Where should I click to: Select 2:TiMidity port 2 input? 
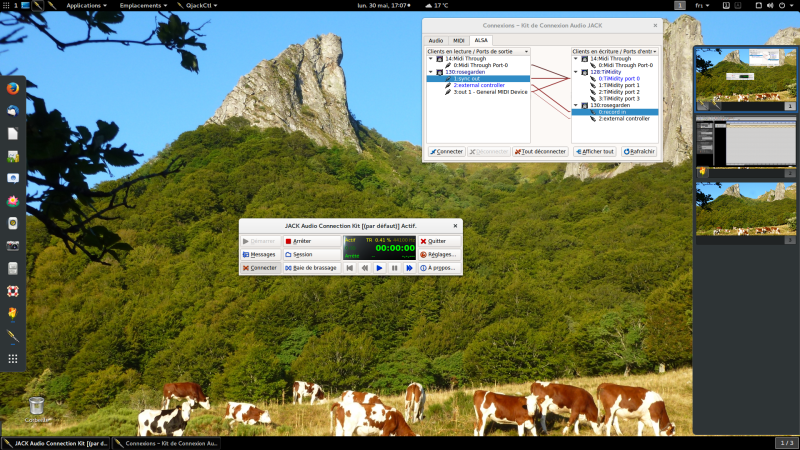tap(619, 92)
